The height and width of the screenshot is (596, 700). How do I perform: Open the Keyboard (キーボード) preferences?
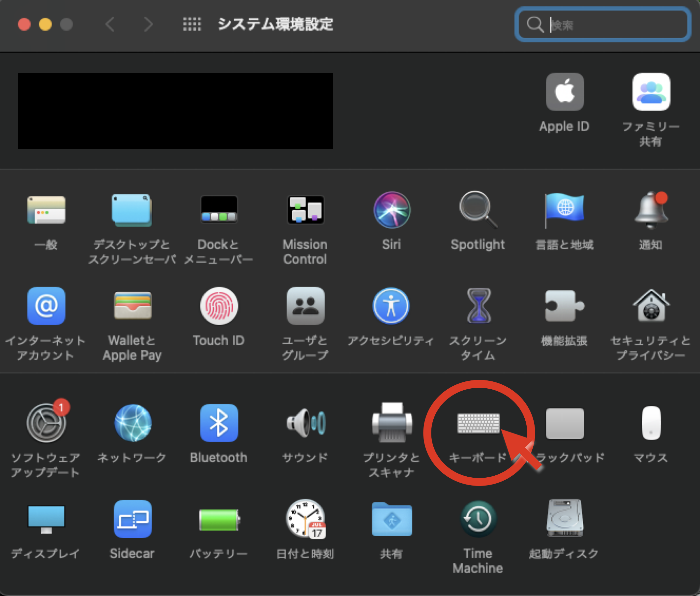478,424
